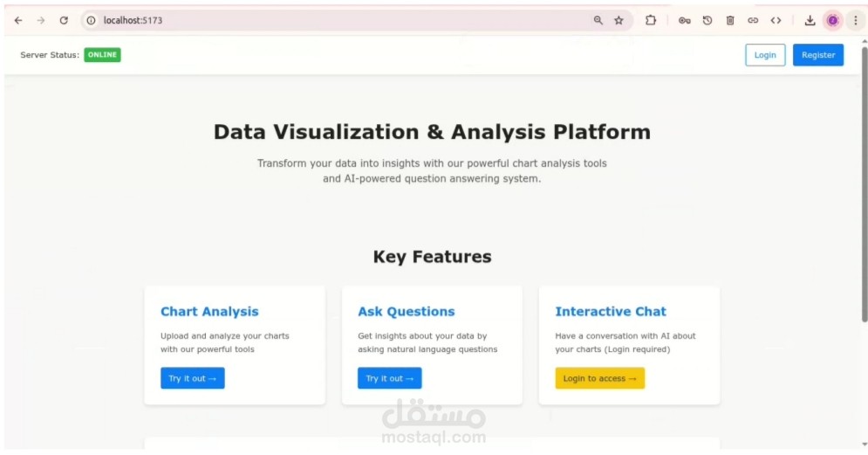Image resolution: width=868 pixels, height=455 pixels.
Task: Click the trash can extension icon
Action: (x=730, y=20)
